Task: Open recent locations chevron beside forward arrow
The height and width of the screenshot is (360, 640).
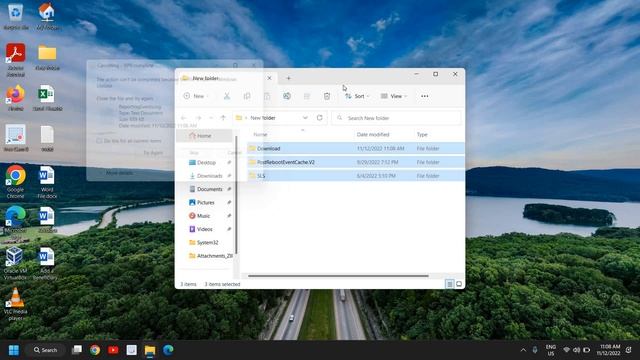Action: coord(211,118)
